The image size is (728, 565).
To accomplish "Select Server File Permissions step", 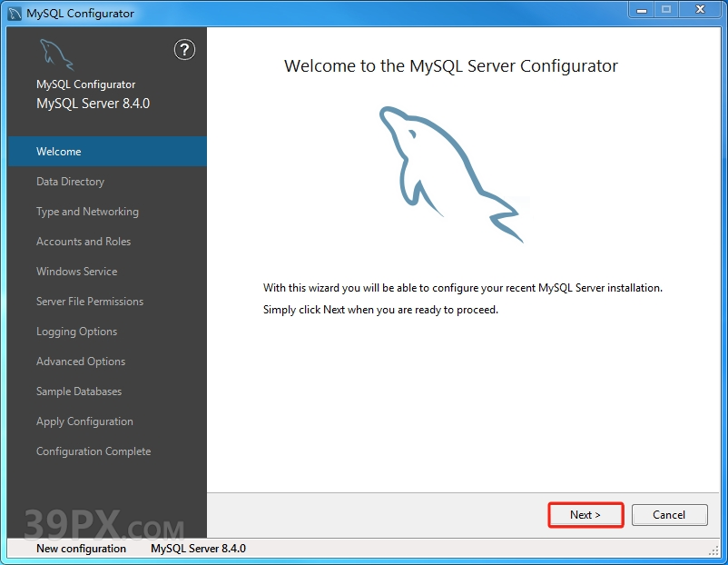I will click(x=90, y=302).
